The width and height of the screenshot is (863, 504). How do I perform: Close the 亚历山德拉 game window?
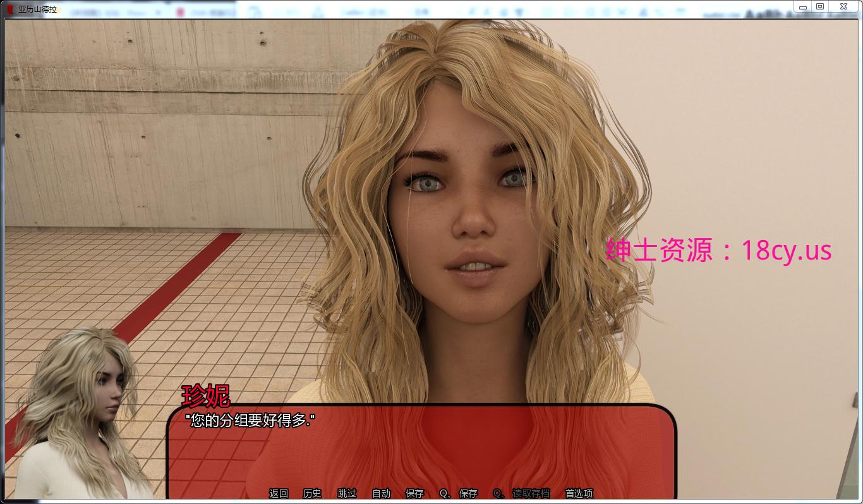coord(844,6)
